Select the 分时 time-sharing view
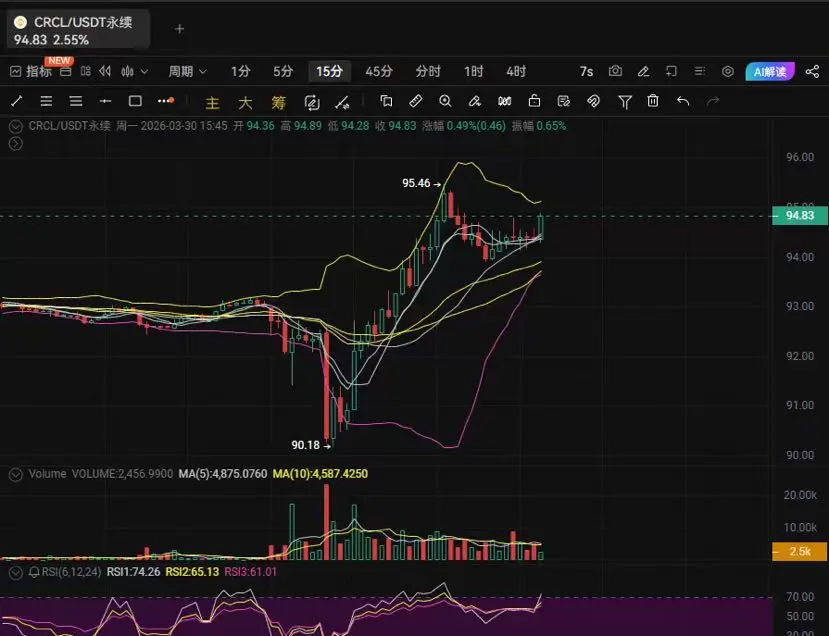The height and width of the screenshot is (636, 829). (x=428, y=71)
